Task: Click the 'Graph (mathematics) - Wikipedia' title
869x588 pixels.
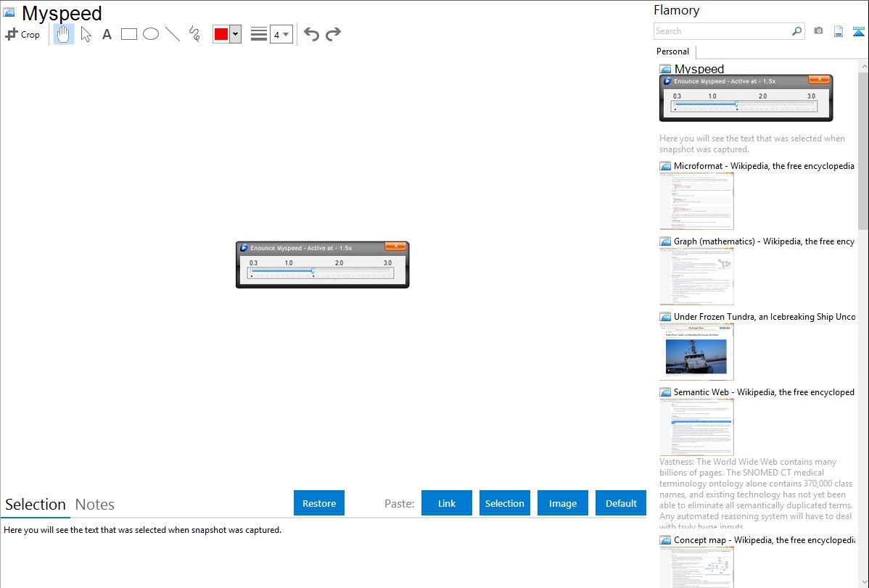Action: pyautogui.click(x=765, y=241)
